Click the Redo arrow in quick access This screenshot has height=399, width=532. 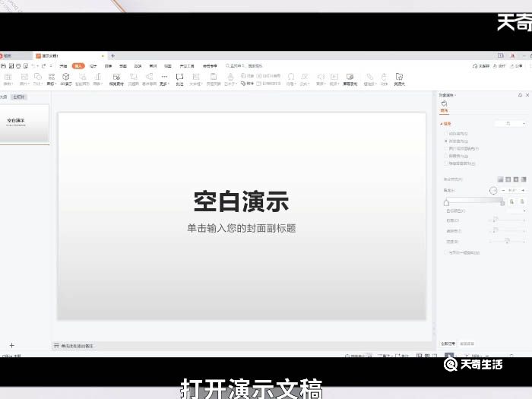tap(44, 66)
